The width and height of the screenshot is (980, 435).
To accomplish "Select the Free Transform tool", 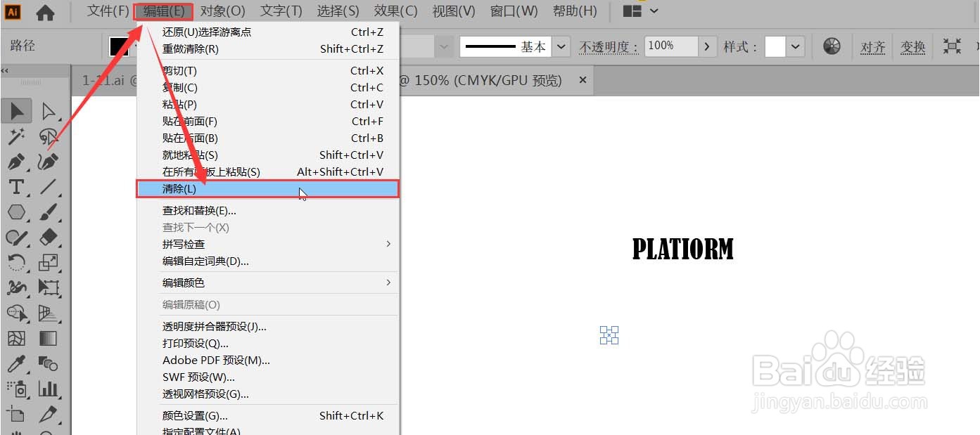I will [48, 287].
